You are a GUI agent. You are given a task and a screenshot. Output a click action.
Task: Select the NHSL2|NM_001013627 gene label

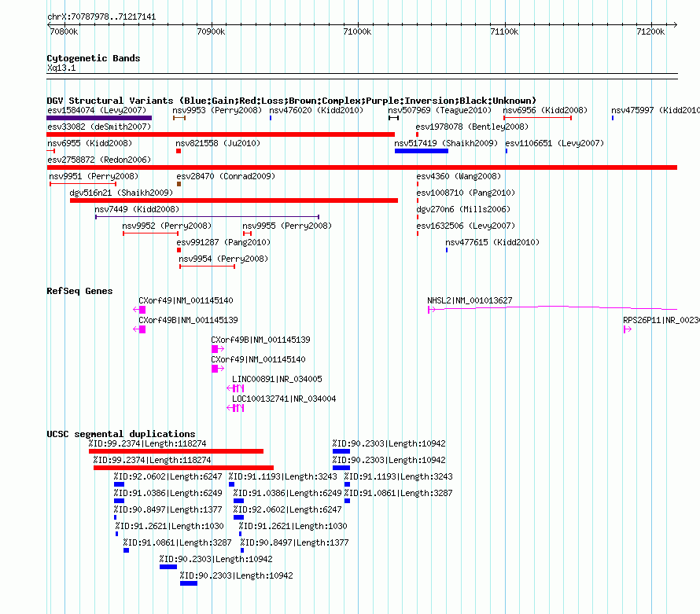coord(470,301)
